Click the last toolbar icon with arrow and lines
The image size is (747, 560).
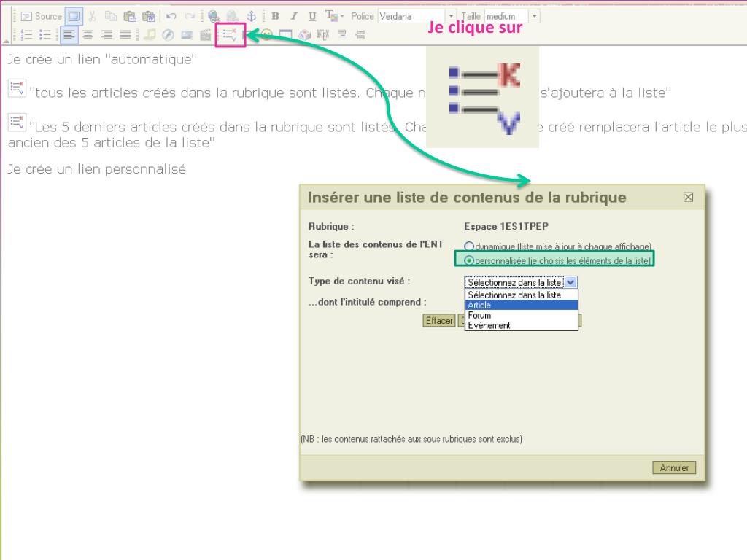pos(360,34)
